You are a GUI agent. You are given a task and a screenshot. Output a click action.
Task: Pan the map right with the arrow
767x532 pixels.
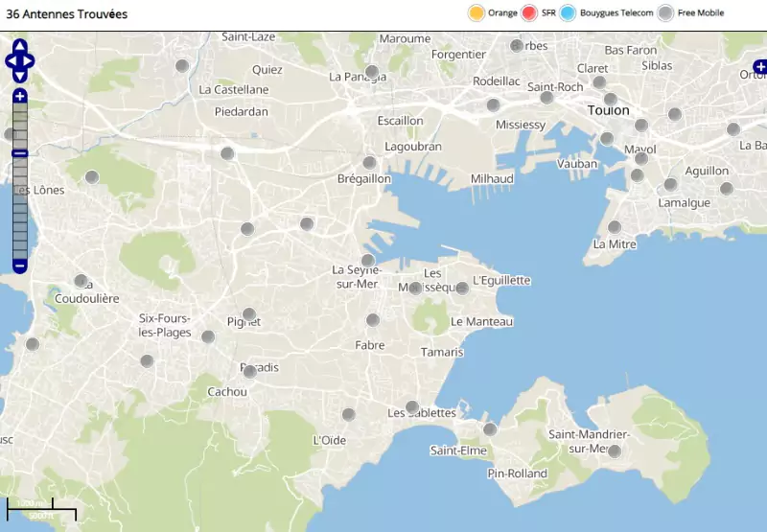[x=30, y=61]
